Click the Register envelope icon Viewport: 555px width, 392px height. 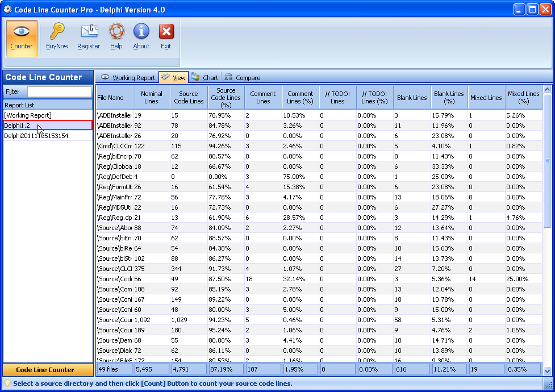[x=89, y=32]
